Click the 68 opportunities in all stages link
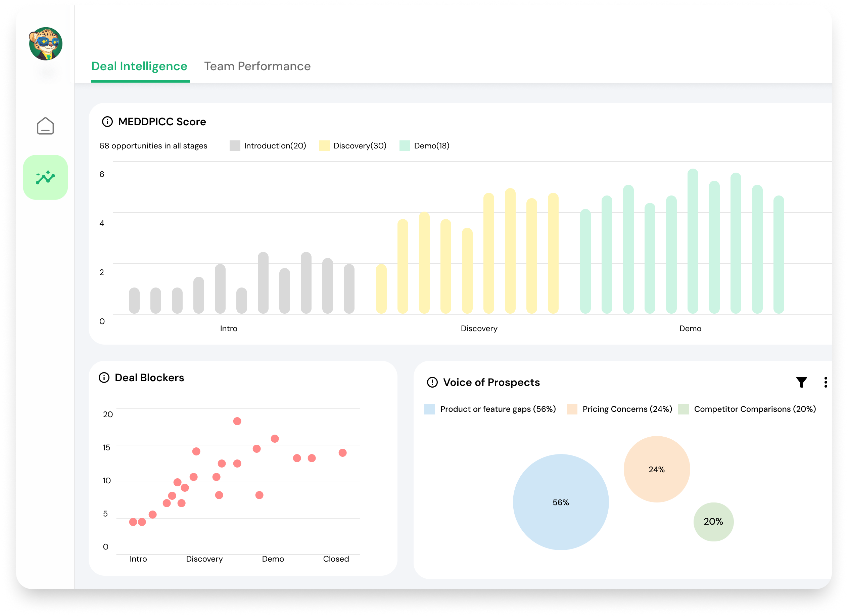Screen dimensions: 848x616 [153, 146]
